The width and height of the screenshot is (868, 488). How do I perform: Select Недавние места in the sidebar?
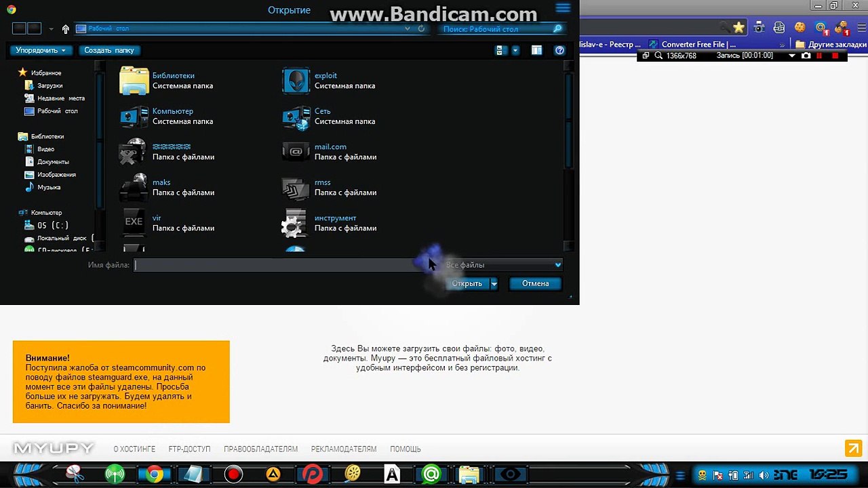point(54,98)
